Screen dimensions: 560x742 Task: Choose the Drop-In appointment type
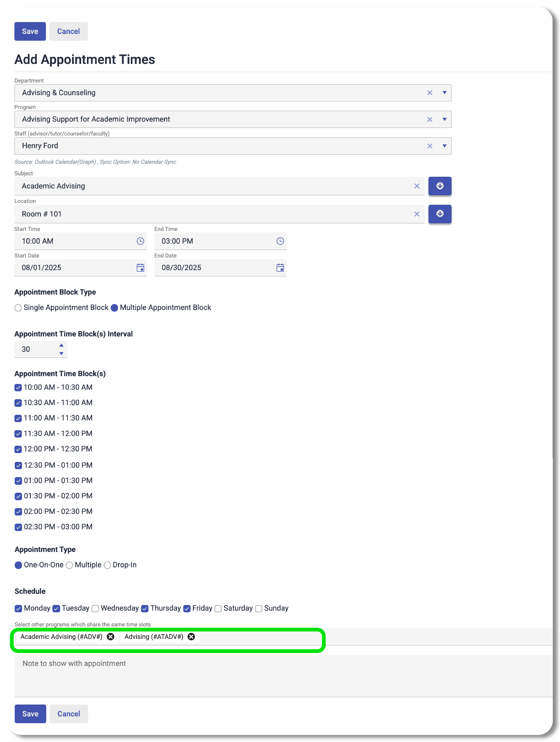(107, 565)
